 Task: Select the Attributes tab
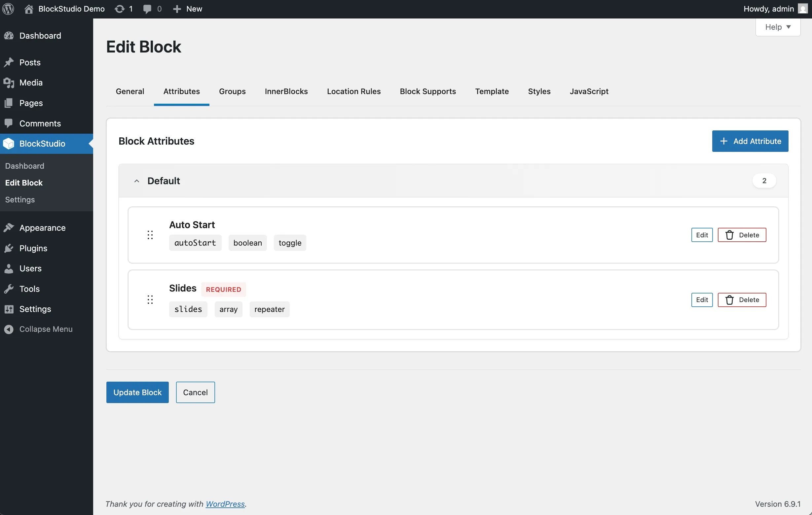click(182, 91)
